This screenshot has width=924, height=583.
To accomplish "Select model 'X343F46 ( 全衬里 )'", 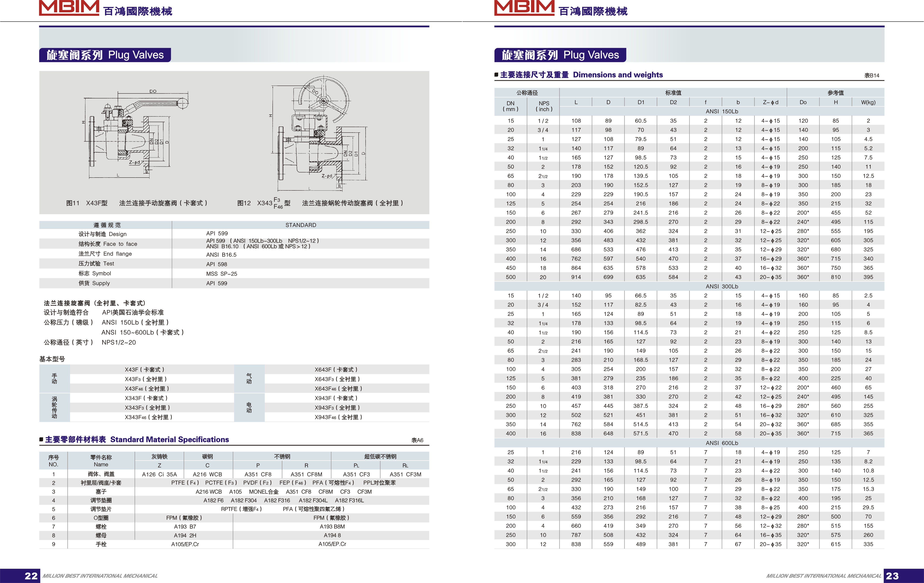I will (x=149, y=417).
